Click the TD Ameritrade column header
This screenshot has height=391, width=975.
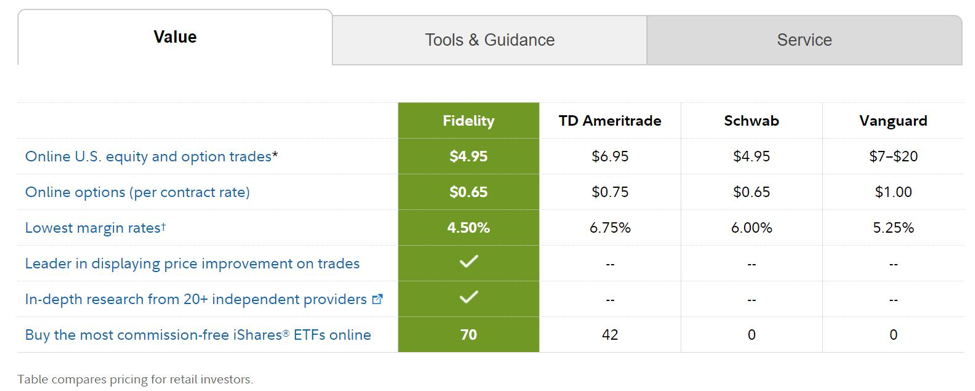(x=610, y=121)
